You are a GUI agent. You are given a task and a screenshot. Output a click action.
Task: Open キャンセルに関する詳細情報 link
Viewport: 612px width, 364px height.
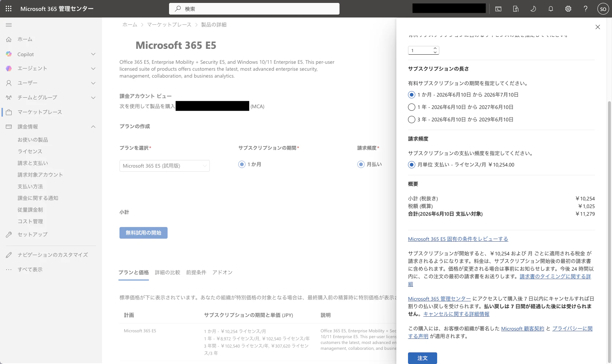pyautogui.click(x=456, y=314)
